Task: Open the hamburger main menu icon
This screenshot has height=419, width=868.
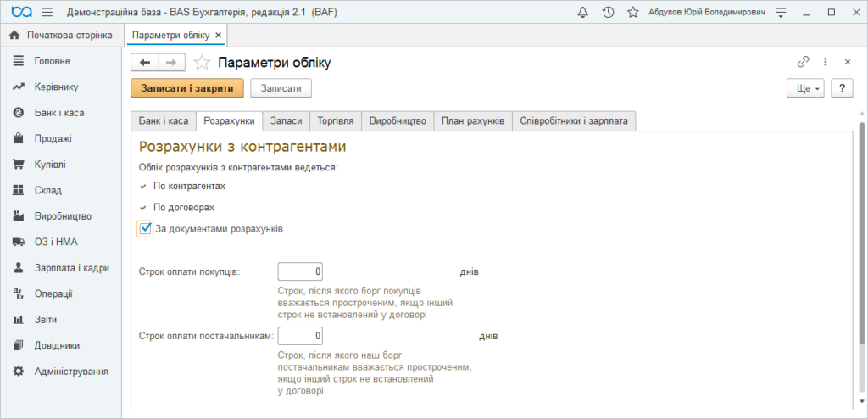Action: coord(47,12)
